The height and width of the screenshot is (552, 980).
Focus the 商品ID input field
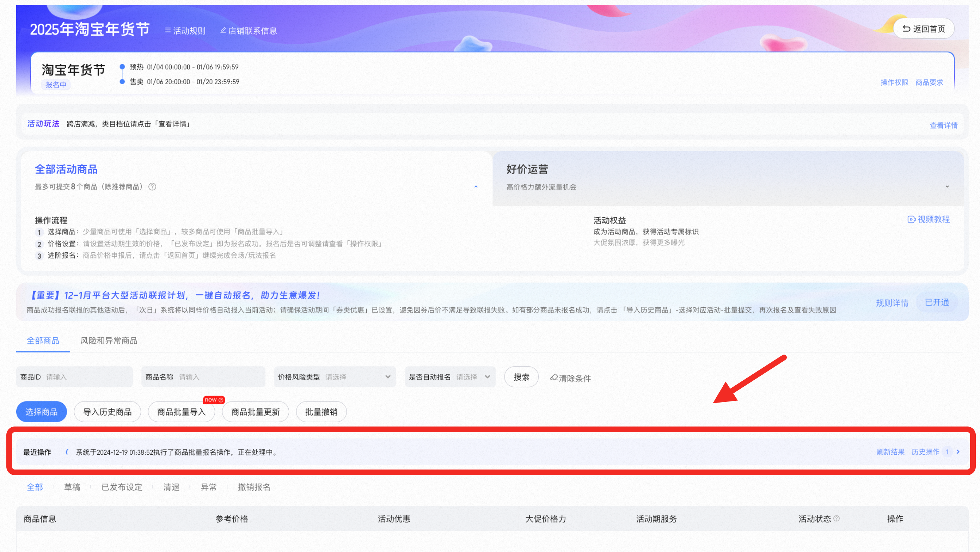(75, 377)
